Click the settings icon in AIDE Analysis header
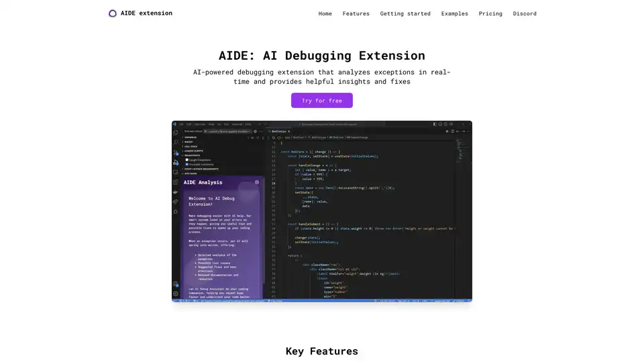644x362 pixels. click(x=257, y=182)
